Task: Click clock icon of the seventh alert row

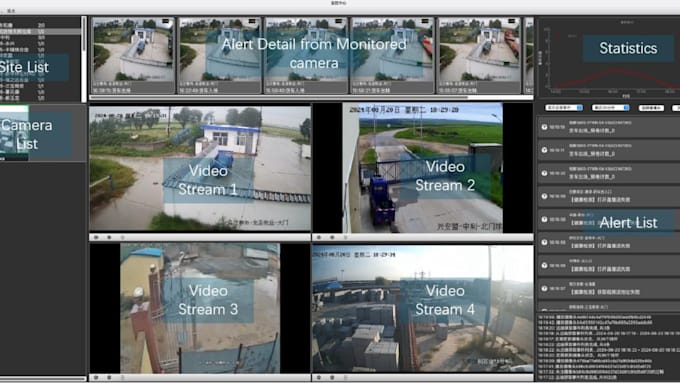Action: pyautogui.click(x=544, y=265)
